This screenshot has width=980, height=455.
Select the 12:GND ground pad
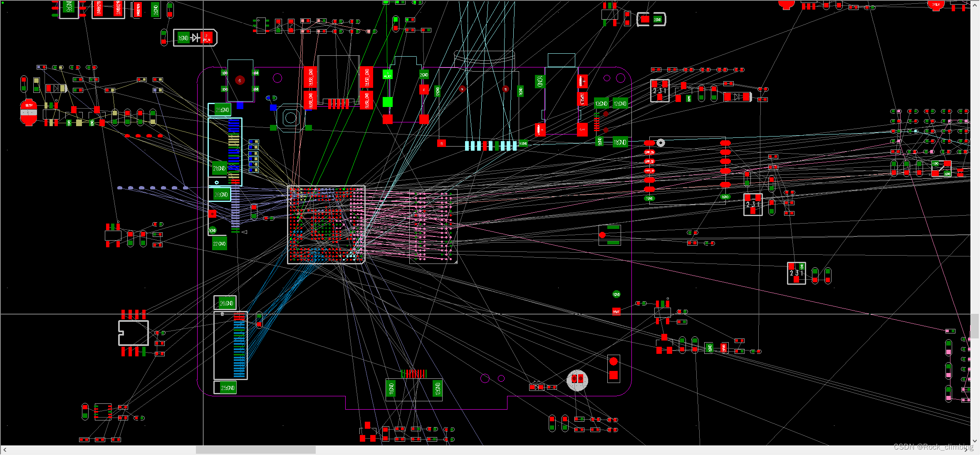click(x=619, y=103)
